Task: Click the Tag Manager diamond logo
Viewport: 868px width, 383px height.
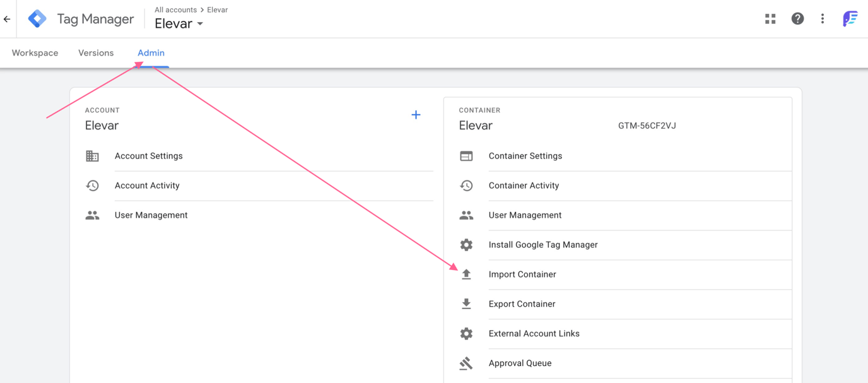Action: coord(37,19)
